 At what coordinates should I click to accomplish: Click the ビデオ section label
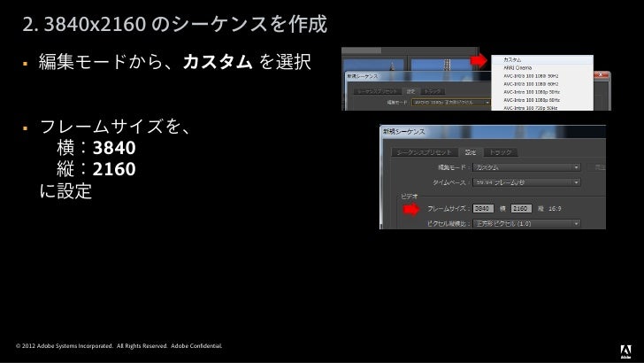click(410, 197)
